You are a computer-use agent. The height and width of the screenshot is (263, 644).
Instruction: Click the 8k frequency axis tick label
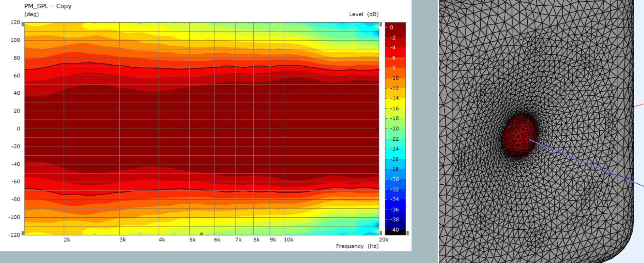tap(257, 240)
